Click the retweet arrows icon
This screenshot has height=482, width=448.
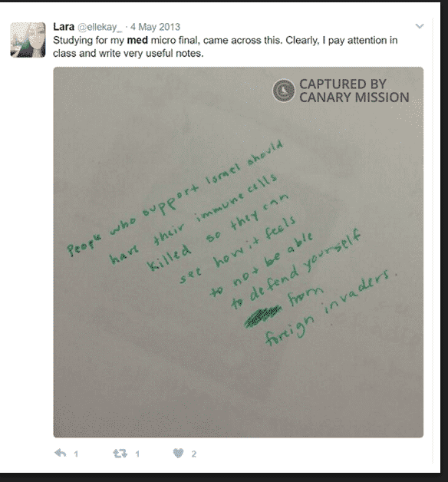120,453
